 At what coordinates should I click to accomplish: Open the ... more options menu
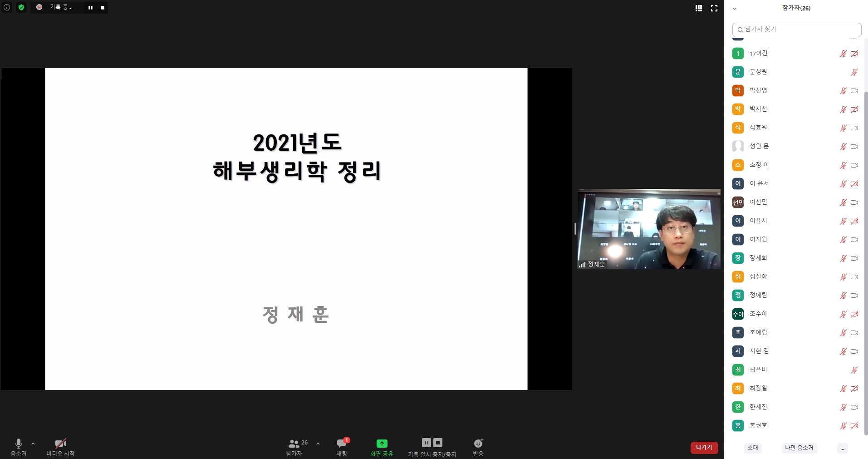click(842, 448)
